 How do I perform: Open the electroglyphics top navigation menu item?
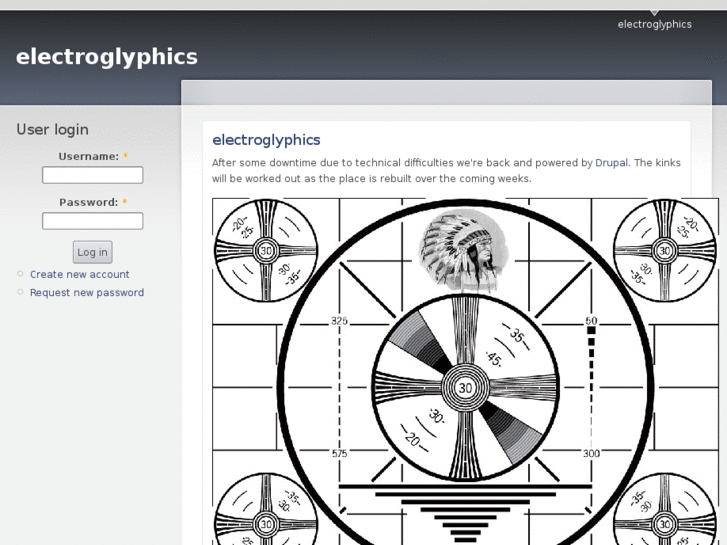click(x=654, y=24)
